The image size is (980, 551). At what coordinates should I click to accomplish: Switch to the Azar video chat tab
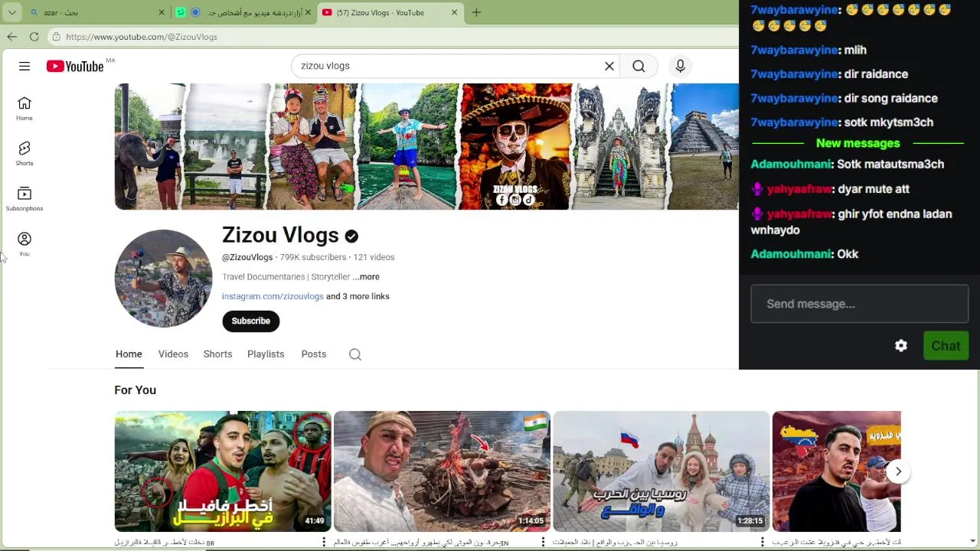coord(243,12)
